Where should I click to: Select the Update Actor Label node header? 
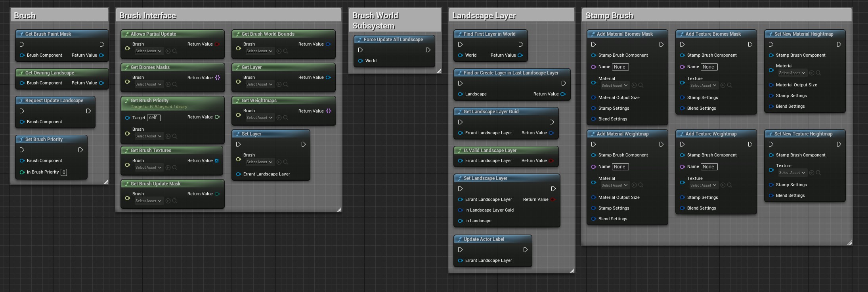tap(493, 239)
